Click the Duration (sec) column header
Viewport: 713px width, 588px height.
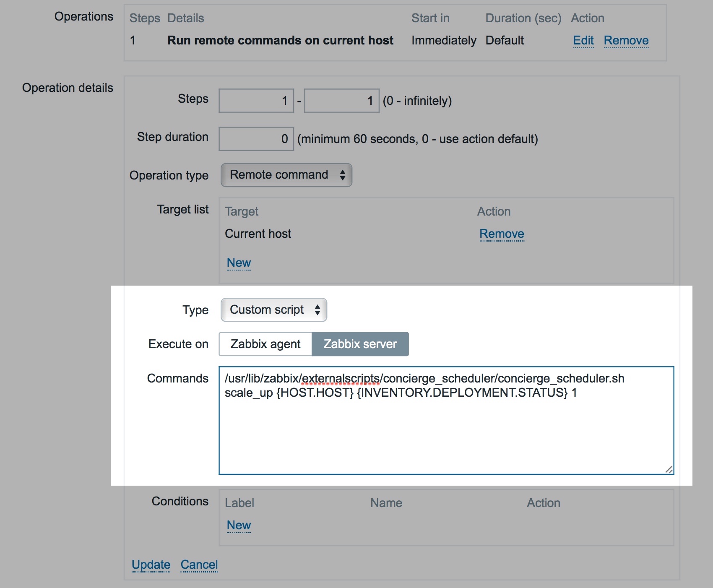coord(523,18)
